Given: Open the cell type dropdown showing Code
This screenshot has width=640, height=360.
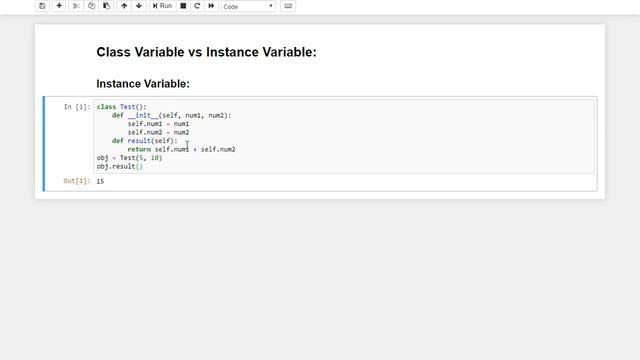Looking at the screenshot, I should [248, 6].
